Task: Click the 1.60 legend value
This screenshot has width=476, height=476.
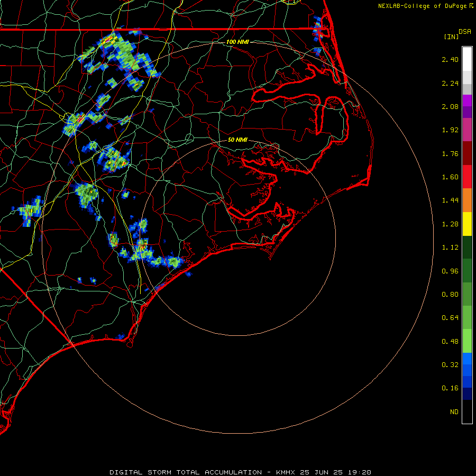Action: 450,177
